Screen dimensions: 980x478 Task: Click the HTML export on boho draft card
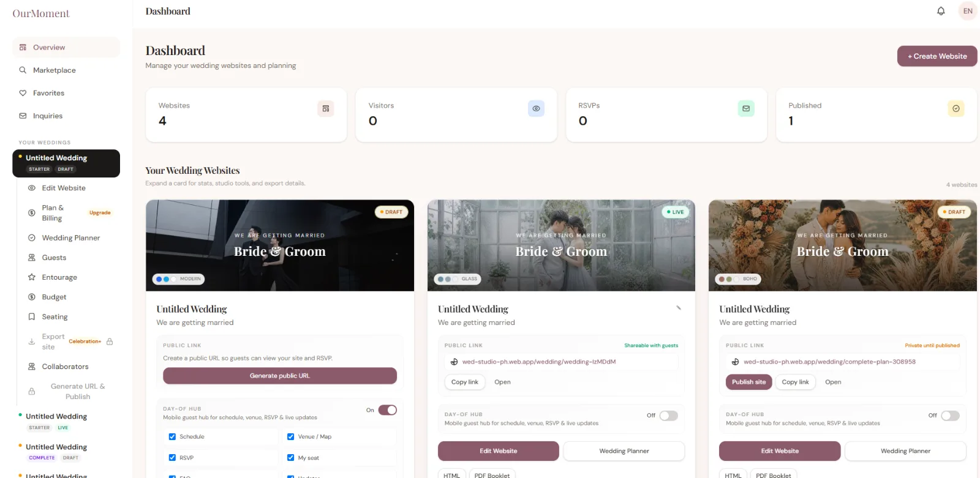click(x=733, y=475)
